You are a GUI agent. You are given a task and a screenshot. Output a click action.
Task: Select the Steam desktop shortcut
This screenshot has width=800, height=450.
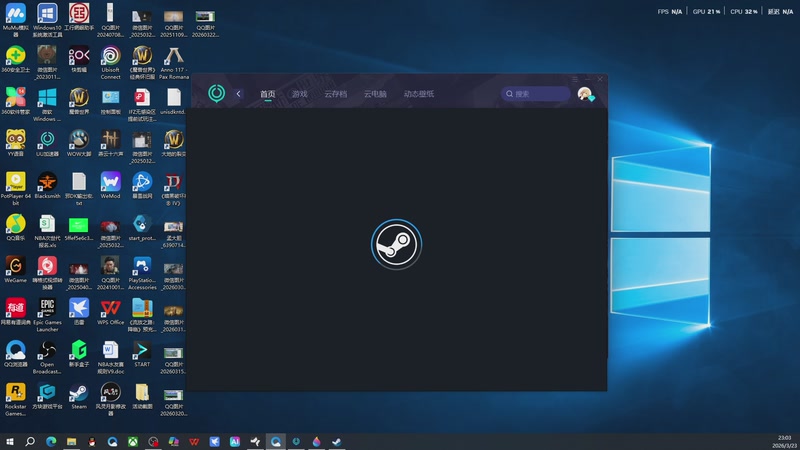[79, 396]
